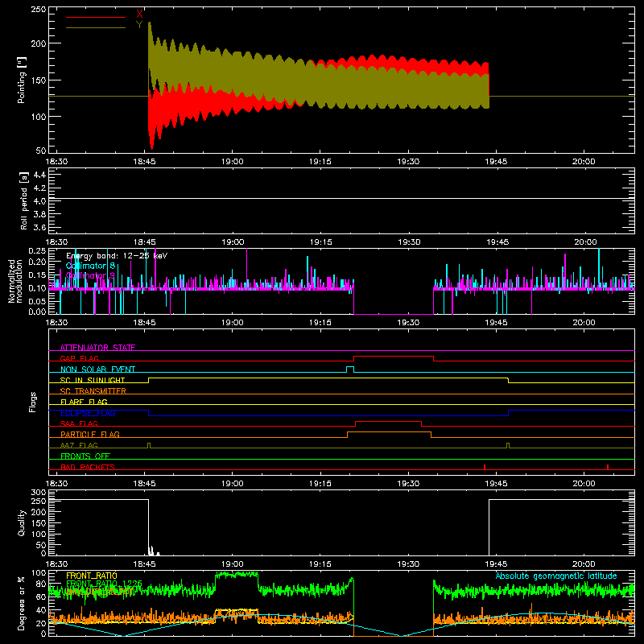644x644 pixels.
Task: Click the red X legend line sample
Action: (x=96, y=17)
